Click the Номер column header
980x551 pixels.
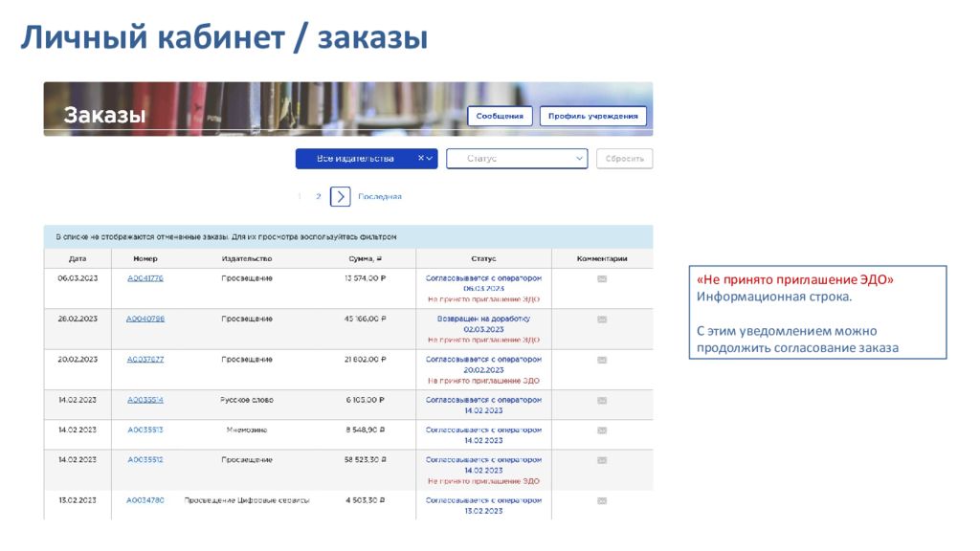(x=145, y=258)
